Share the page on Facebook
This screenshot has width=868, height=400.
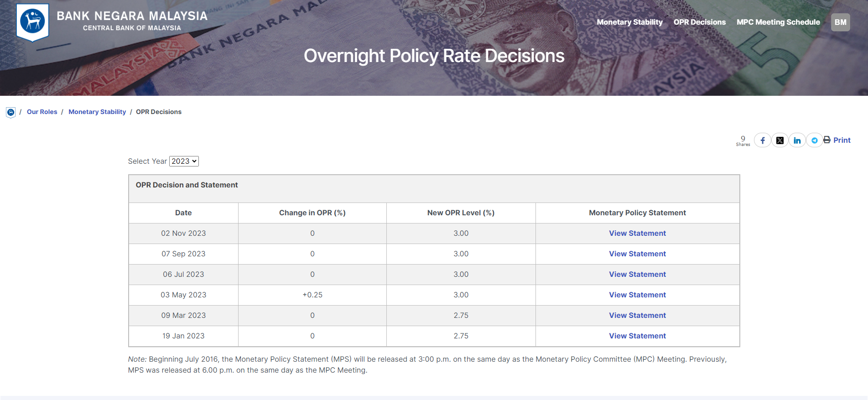pyautogui.click(x=762, y=140)
